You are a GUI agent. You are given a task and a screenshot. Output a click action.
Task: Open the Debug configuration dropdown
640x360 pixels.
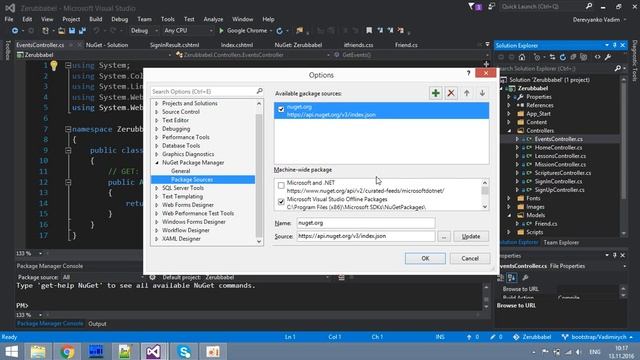[144, 31]
